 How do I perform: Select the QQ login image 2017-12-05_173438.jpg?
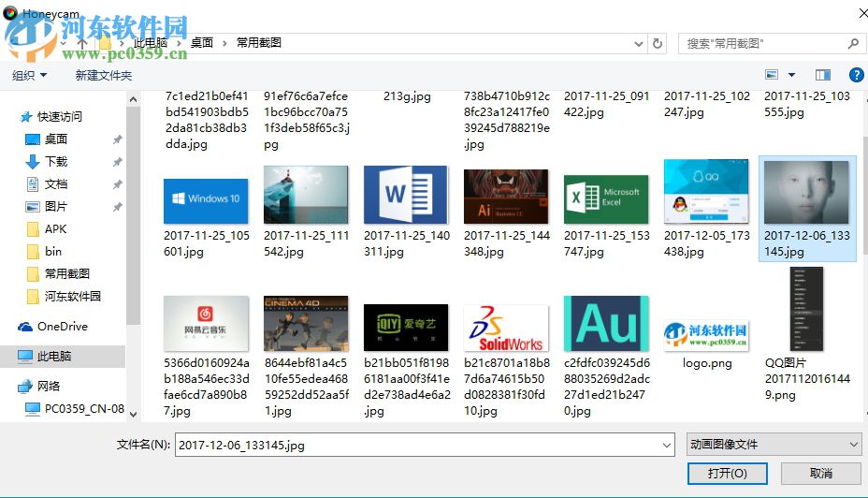(x=706, y=191)
